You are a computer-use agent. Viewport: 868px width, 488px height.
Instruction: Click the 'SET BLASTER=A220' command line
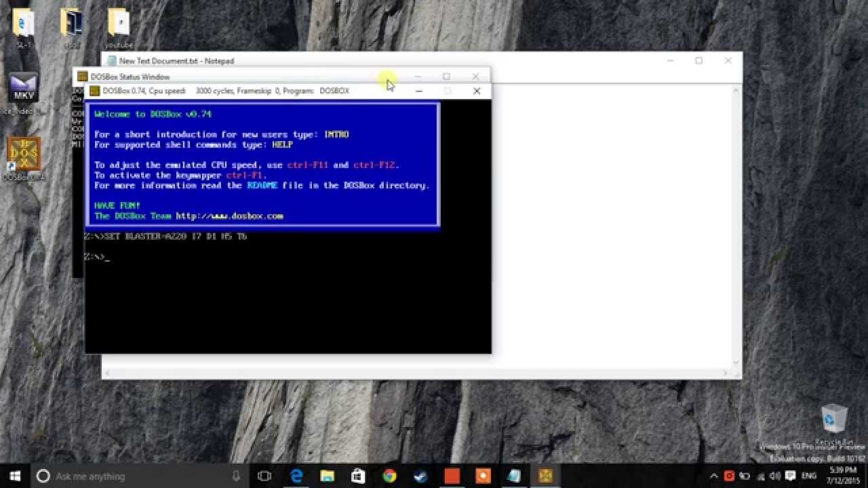166,236
